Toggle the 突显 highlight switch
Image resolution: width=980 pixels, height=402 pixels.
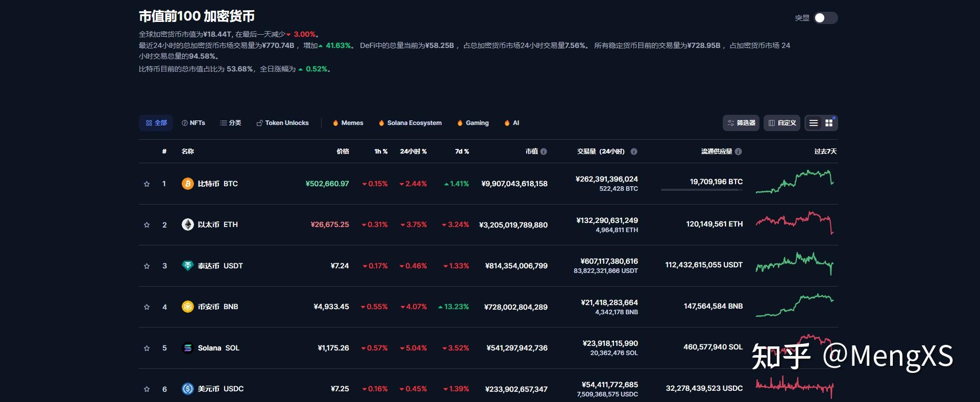tap(825, 18)
